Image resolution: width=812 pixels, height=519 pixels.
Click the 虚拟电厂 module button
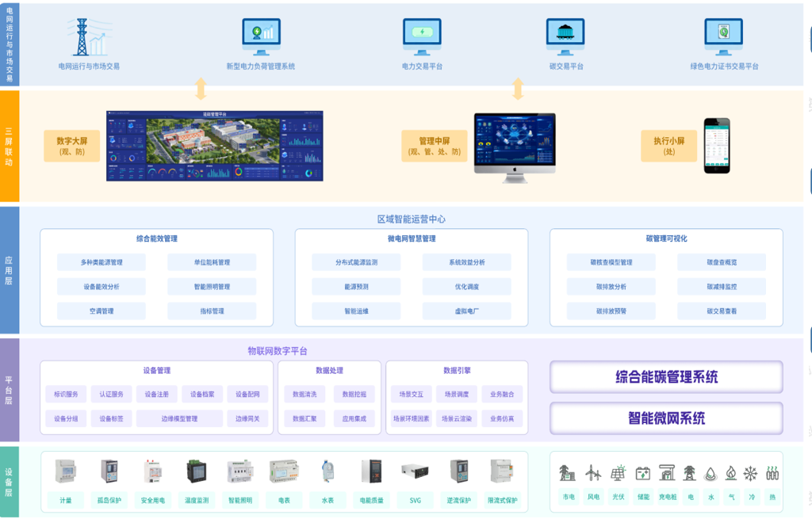[x=466, y=311]
